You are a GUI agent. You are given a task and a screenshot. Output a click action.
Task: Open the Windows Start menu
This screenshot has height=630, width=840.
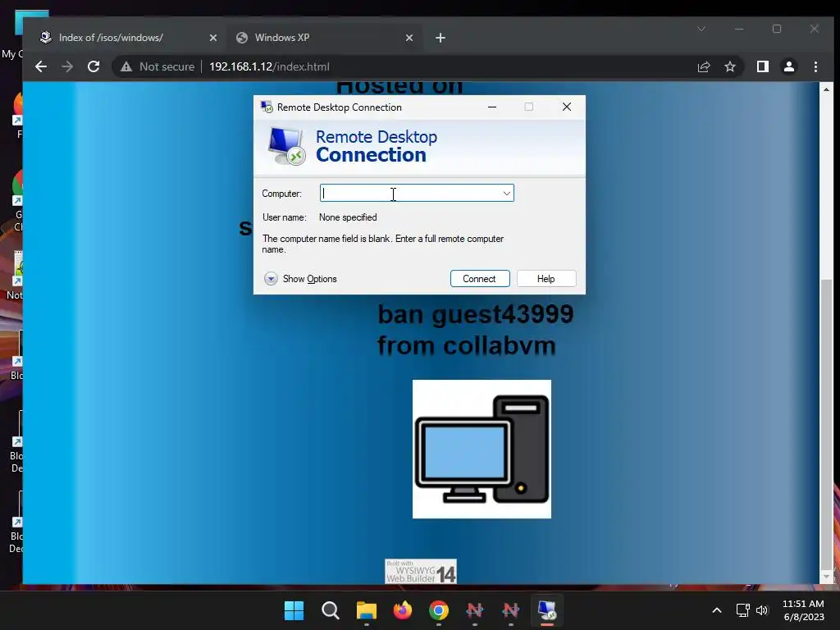pos(294,610)
